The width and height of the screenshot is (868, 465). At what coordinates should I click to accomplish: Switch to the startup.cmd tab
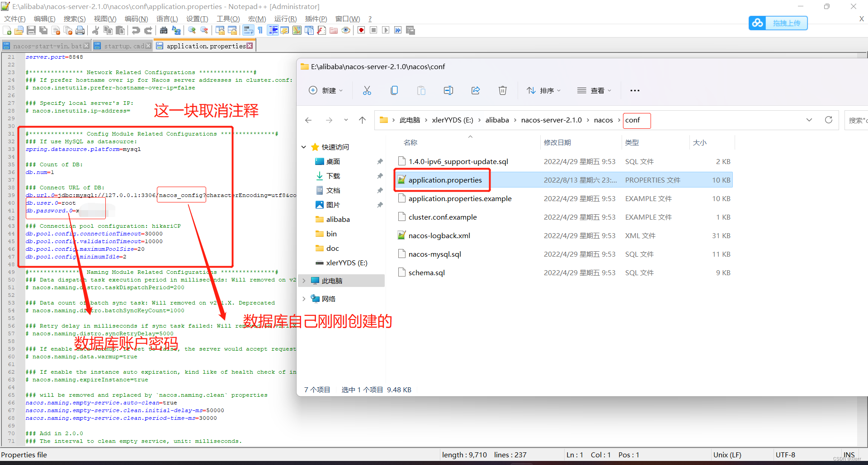tap(122, 46)
